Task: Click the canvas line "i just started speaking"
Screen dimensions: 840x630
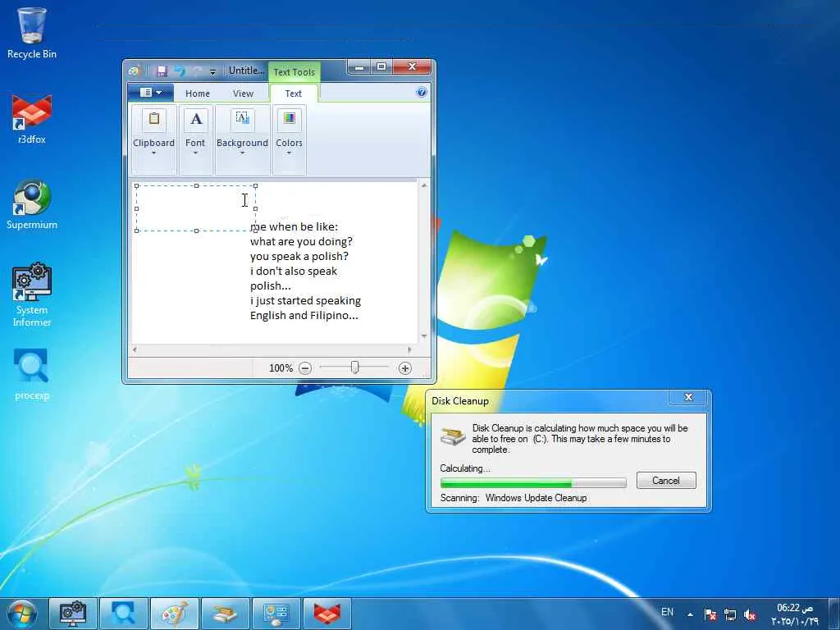Action: (x=305, y=300)
